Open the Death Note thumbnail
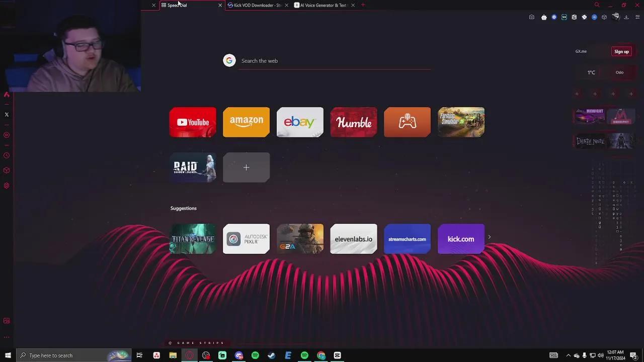Viewport: 644px width, 362px height. click(590, 141)
